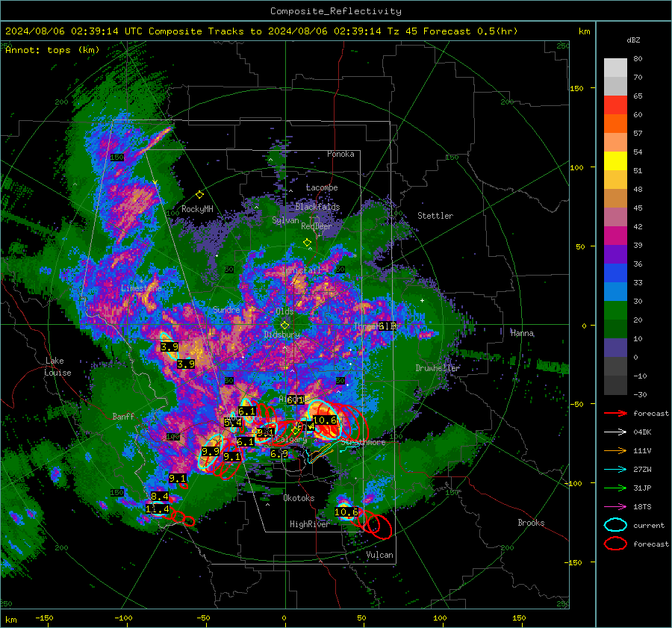This screenshot has width=672, height=628.
Task: Click the Banff label
Action: (x=123, y=416)
